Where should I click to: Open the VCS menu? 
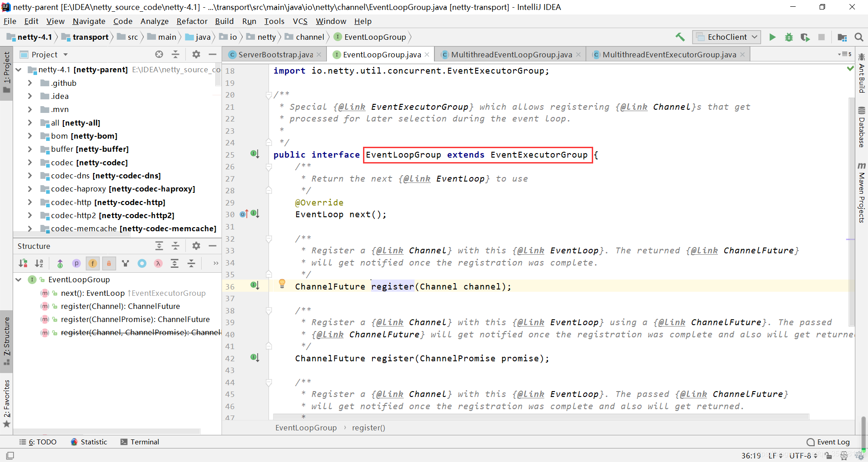click(x=300, y=21)
